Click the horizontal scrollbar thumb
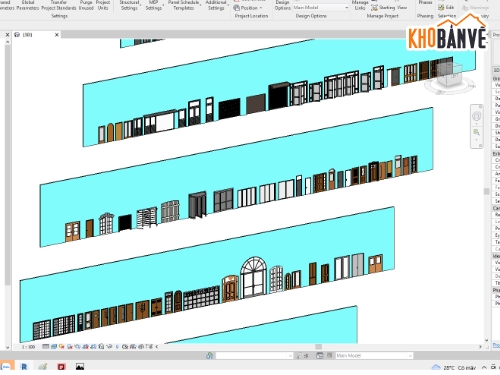This screenshot has width=500, height=375. point(319,347)
